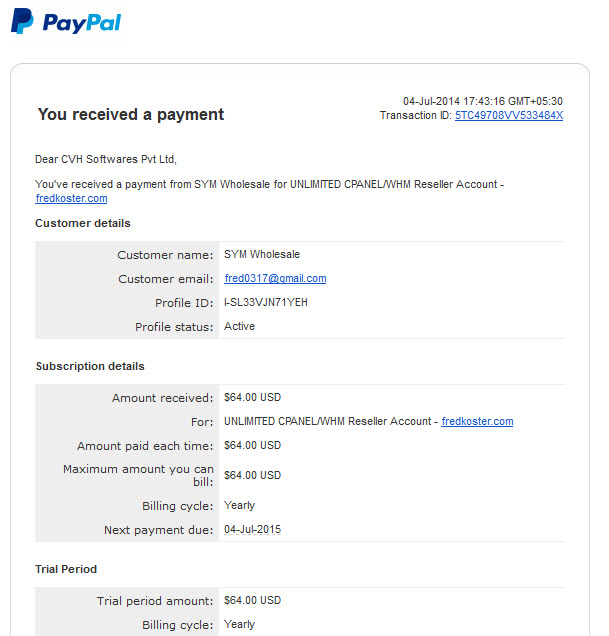The image size is (609, 636).
Task: Click the Trial Period section heading
Action: [x=66, y=569]
